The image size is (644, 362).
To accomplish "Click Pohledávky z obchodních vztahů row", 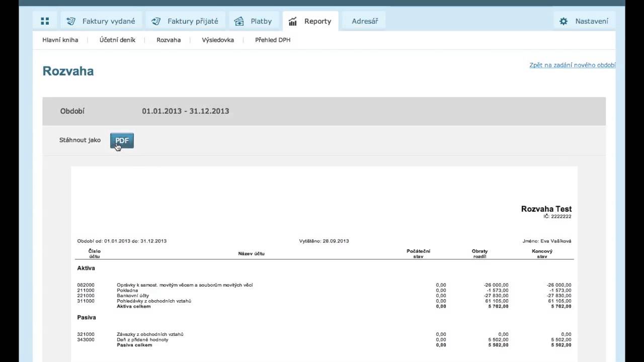I will [154, 301].
